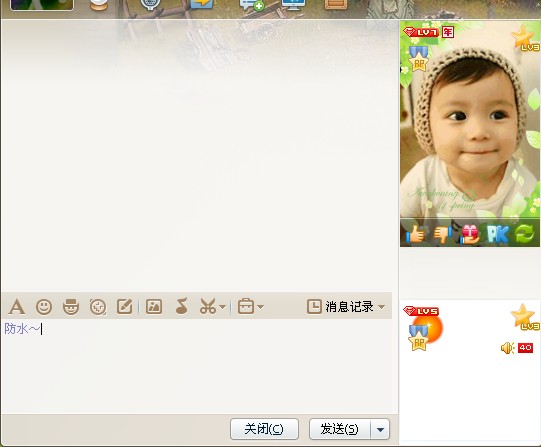This screenshot has width=541, height=447.
Task: Open send options arrow beside 发送
Action: 380,429
